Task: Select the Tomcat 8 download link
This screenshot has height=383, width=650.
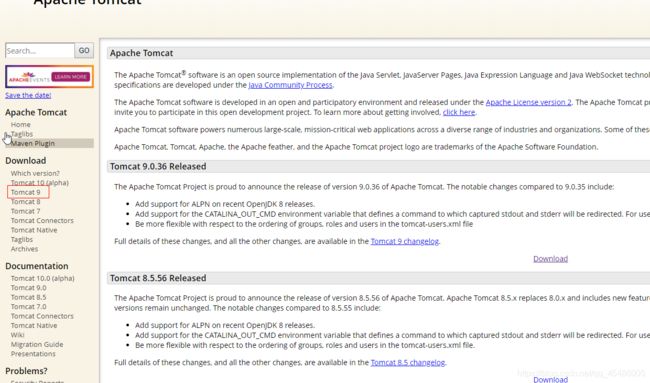Action: click(26, 202)
